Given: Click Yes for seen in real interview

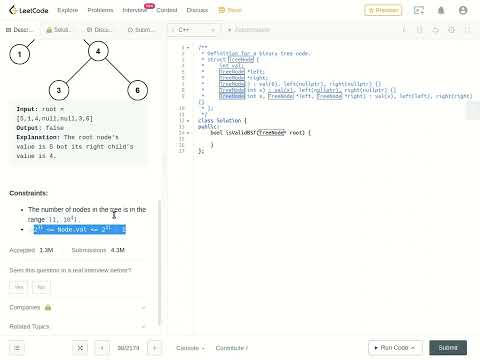Looking at the screenshot, I should [19, 287].
